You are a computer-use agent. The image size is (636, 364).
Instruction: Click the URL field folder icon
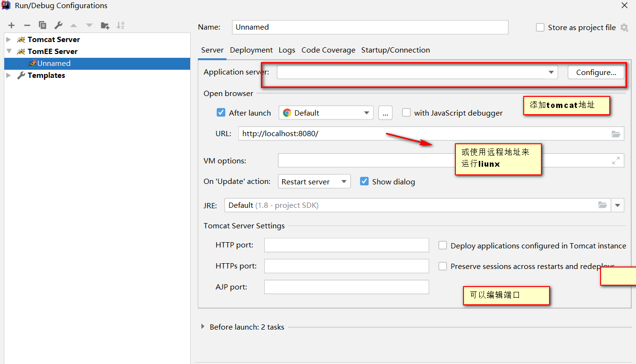tap(616, 134)
